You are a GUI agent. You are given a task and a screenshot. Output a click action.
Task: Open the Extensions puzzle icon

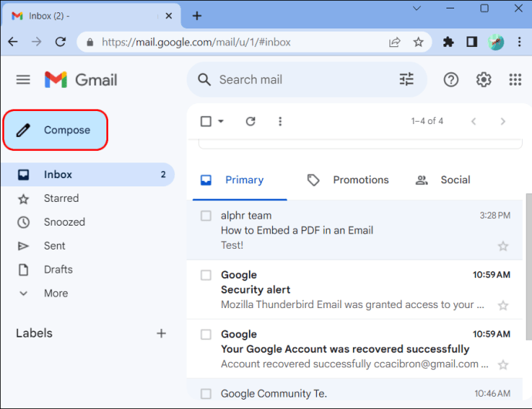448,42
